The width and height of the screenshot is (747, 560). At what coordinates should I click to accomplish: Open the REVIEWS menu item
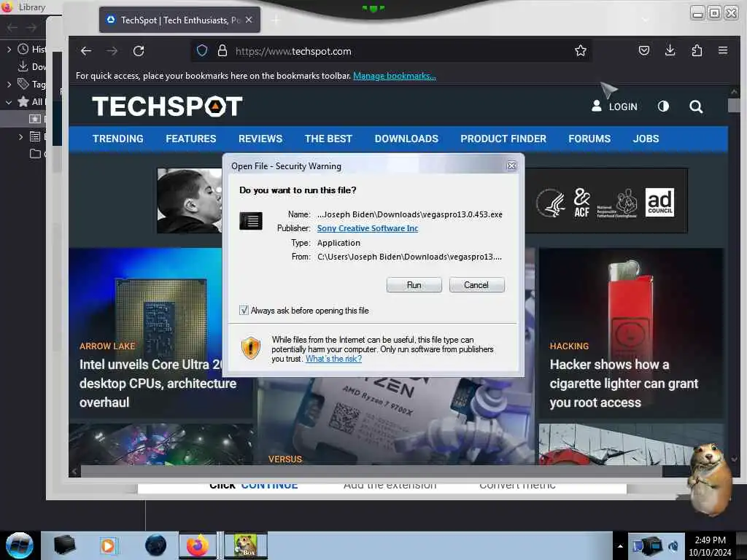(x=260, y=139)
